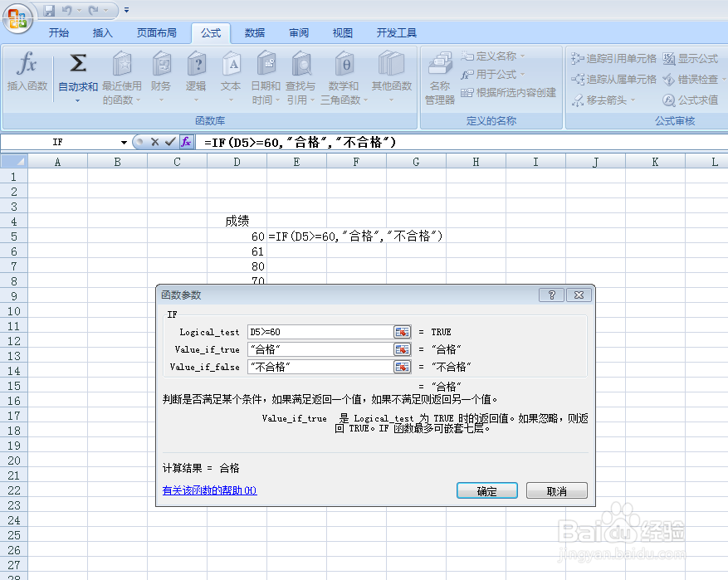Screen dimensions: 728x580
Task: Confirm the formula with the checkmark icon
Action: tap(171, 142)
